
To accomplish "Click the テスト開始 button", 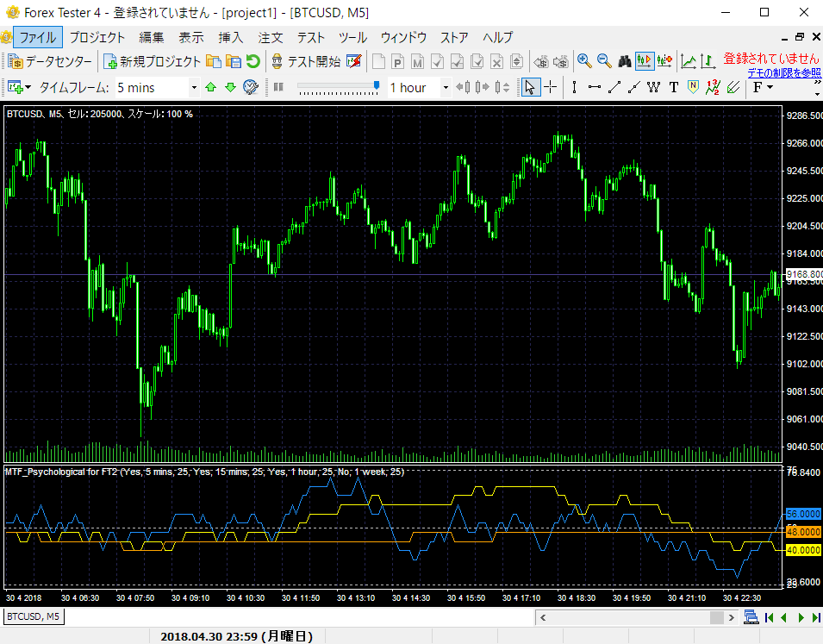I will (306, 61).
